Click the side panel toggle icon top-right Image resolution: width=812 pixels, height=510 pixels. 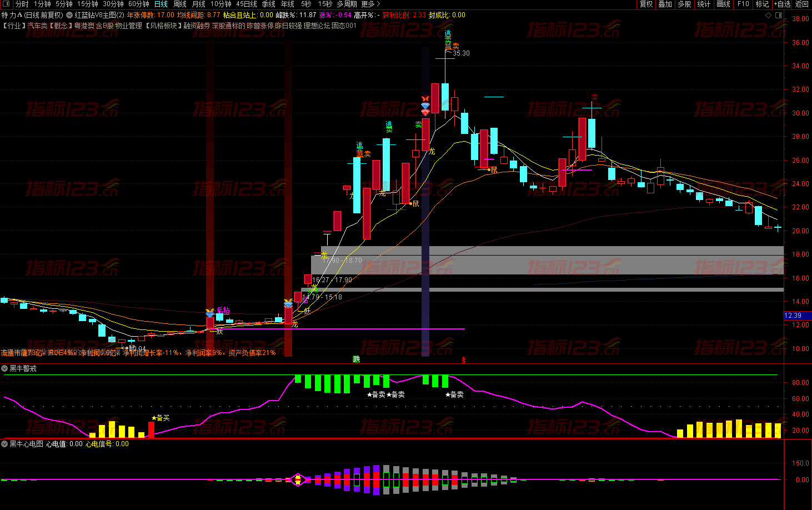click(778, 16)
